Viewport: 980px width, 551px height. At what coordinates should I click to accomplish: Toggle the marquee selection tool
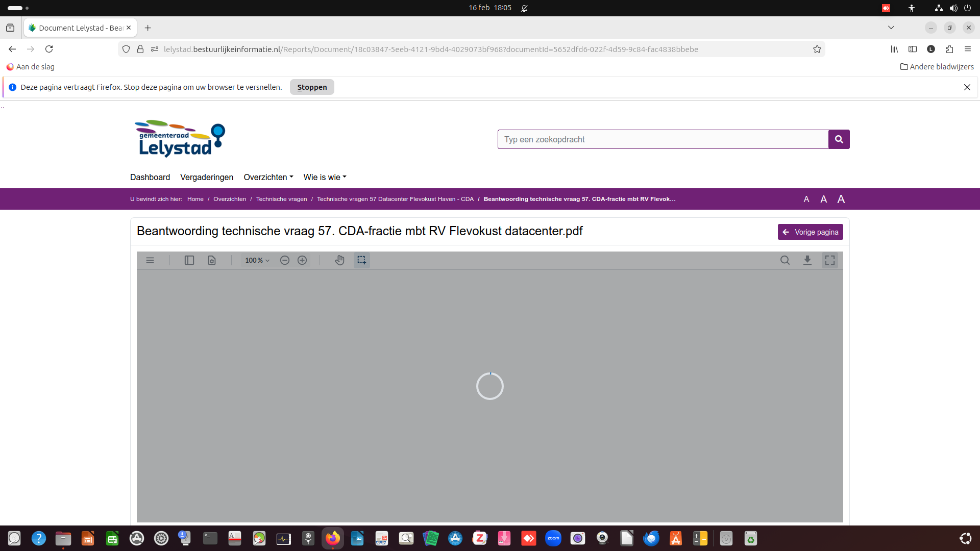click(x=361, y=260)
